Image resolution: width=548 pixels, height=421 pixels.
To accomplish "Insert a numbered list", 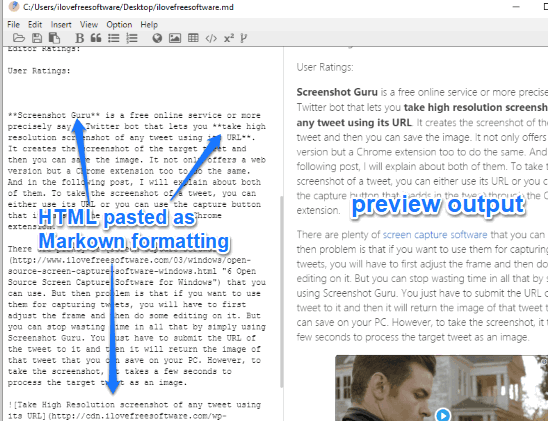I will point(132,38).
